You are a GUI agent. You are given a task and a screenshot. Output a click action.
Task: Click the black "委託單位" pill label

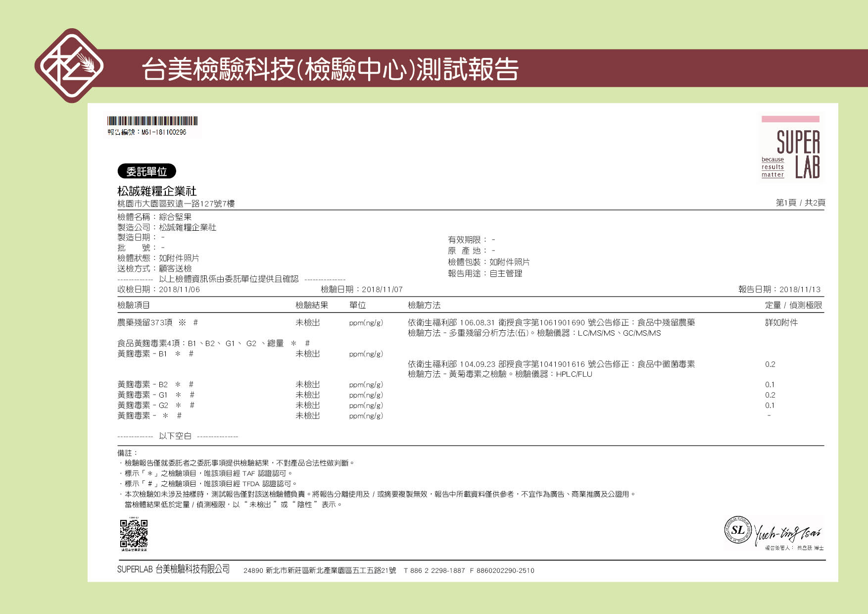[x=146, y=171]
